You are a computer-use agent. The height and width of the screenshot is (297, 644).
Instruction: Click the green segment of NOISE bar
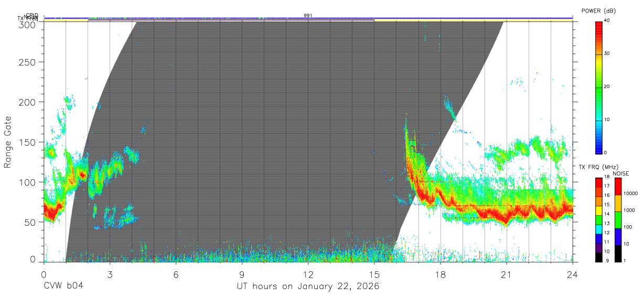pos(618,220)
